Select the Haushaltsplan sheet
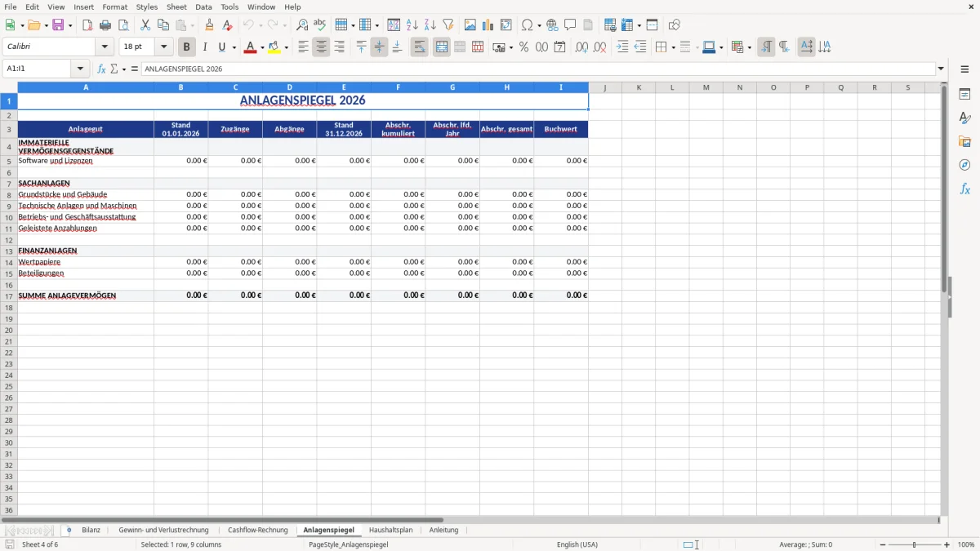The width and height of the screenshot is (980, 551). tap(390, 529)
